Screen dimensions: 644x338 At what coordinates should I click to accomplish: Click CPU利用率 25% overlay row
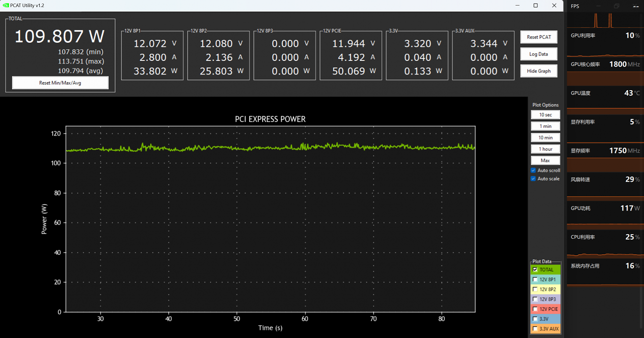(605, 237)
